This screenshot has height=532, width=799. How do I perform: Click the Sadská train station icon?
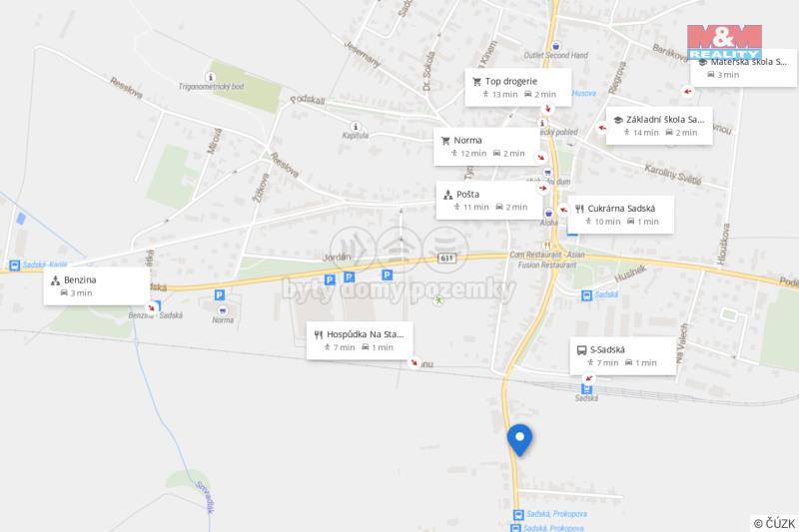tap(586, 389)
